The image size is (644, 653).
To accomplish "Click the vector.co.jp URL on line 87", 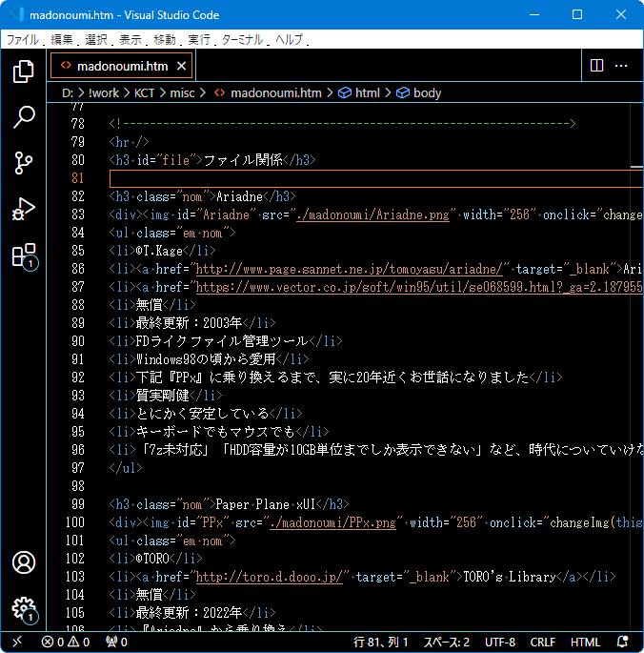I will click(x=419, y=287).
